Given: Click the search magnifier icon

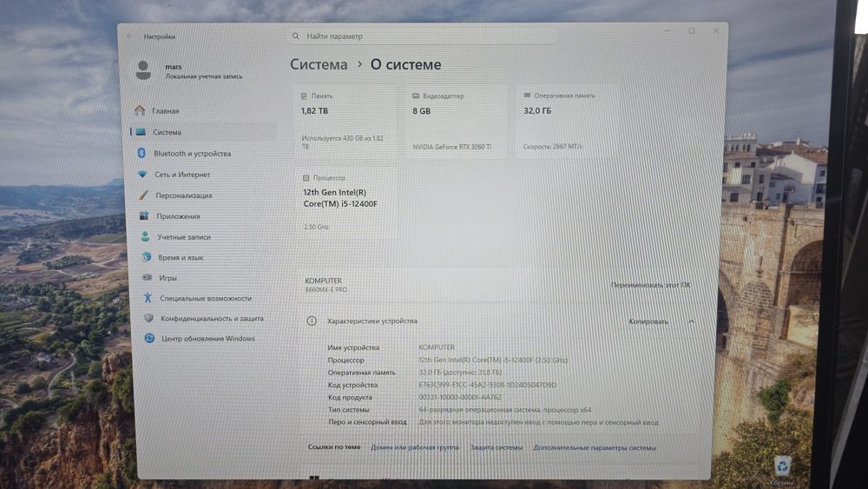Looking at the screenshot, I should pyautogui.click(x=296, y=36).
